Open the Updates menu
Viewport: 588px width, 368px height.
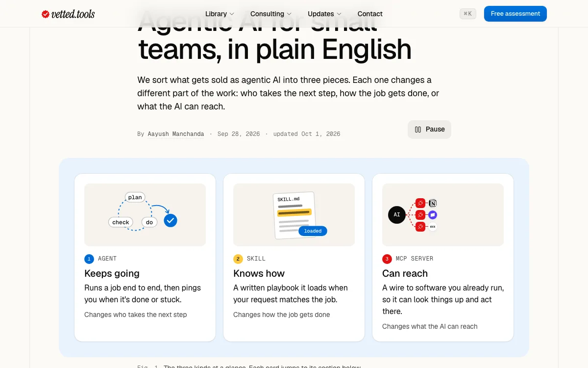pyautogui.click(x=324, y=14)
